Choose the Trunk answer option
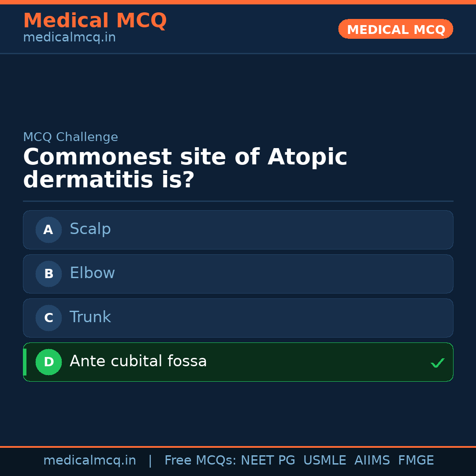This screenshot has width=476, height=476. [238, 318]
